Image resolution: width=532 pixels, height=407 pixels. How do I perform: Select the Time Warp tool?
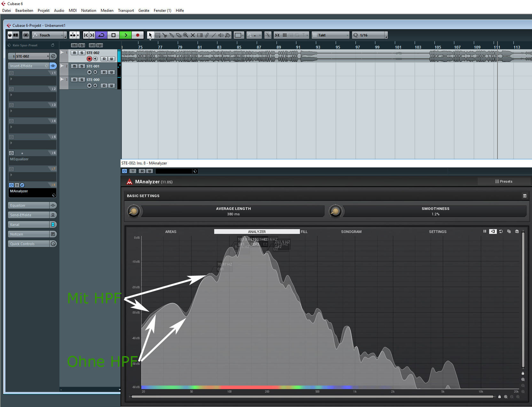[200, 35]
